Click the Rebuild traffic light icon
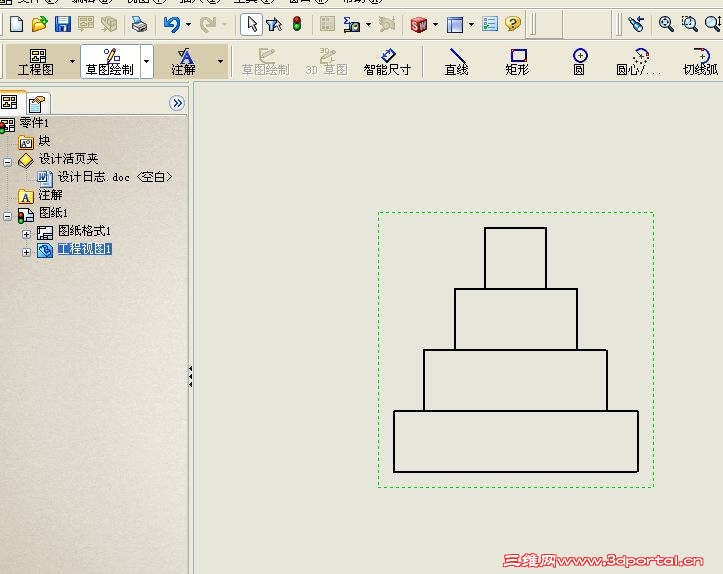 pos(297,24)
